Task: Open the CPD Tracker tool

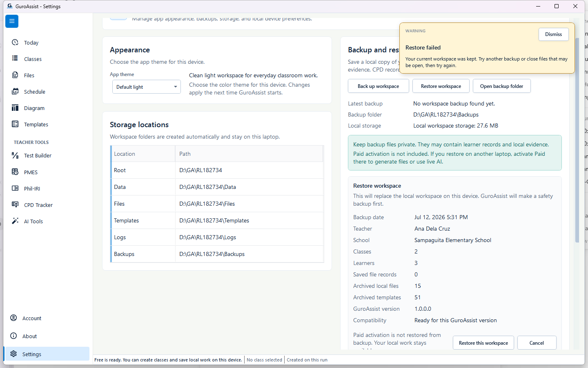Action: pos(48,205)
